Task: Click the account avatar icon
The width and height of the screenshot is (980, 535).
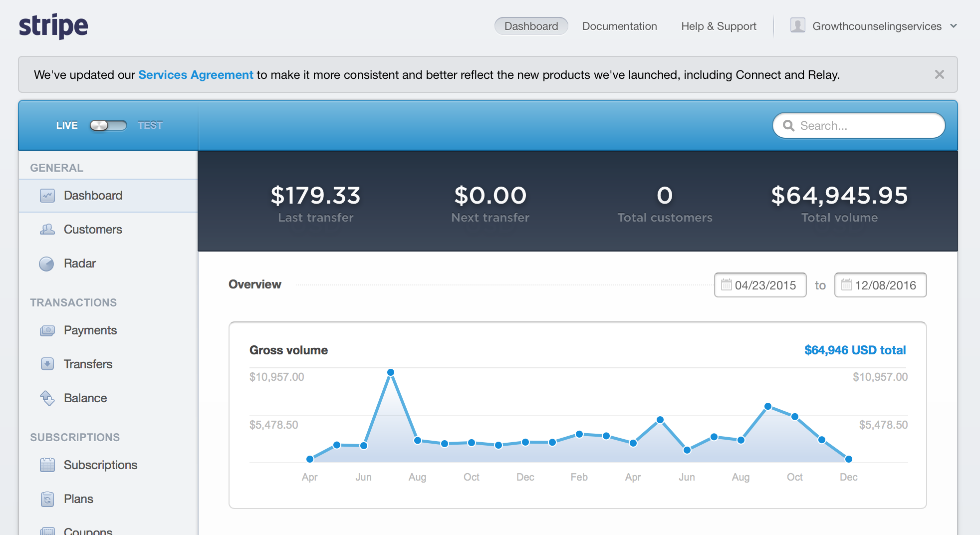Action: [x=798, y=25]
